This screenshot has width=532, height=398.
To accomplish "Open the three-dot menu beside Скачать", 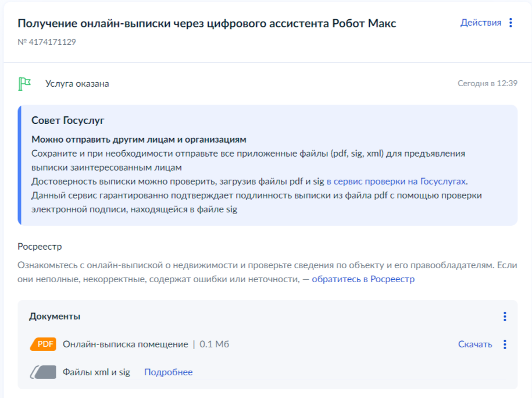I will [x=505, y=344].
